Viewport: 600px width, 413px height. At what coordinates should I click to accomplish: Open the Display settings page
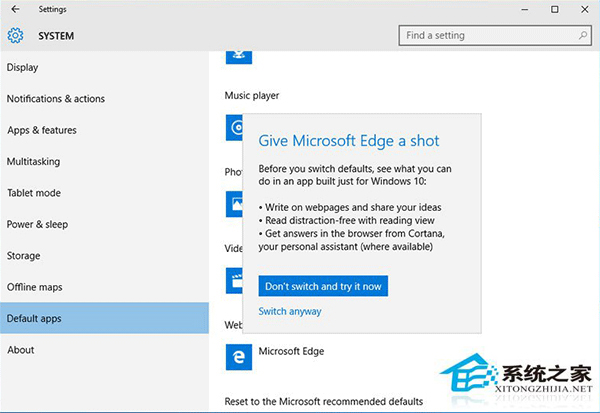104,67
